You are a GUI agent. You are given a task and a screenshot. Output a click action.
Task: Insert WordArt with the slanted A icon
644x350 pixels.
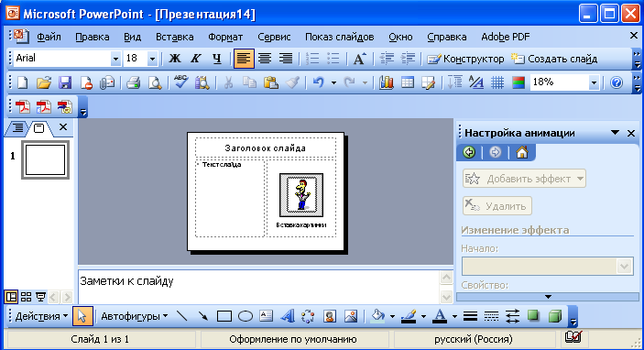pyautogui.click(x=288, y=316)
